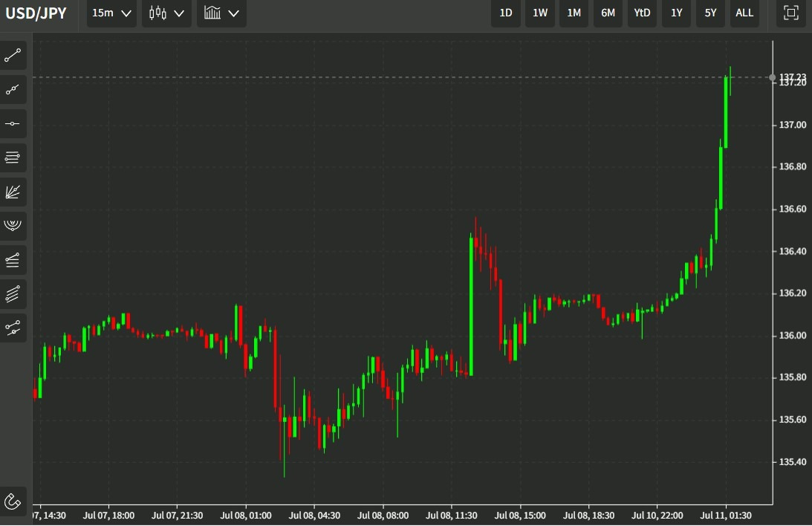Click the 137.23 current price marker

tap(793, 77)
